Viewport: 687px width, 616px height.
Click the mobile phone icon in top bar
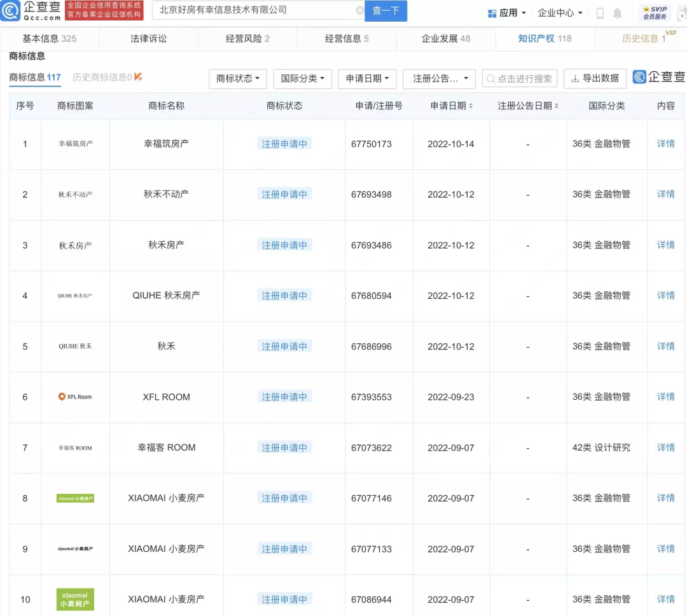pyautogui.click(x=599, y=13)
